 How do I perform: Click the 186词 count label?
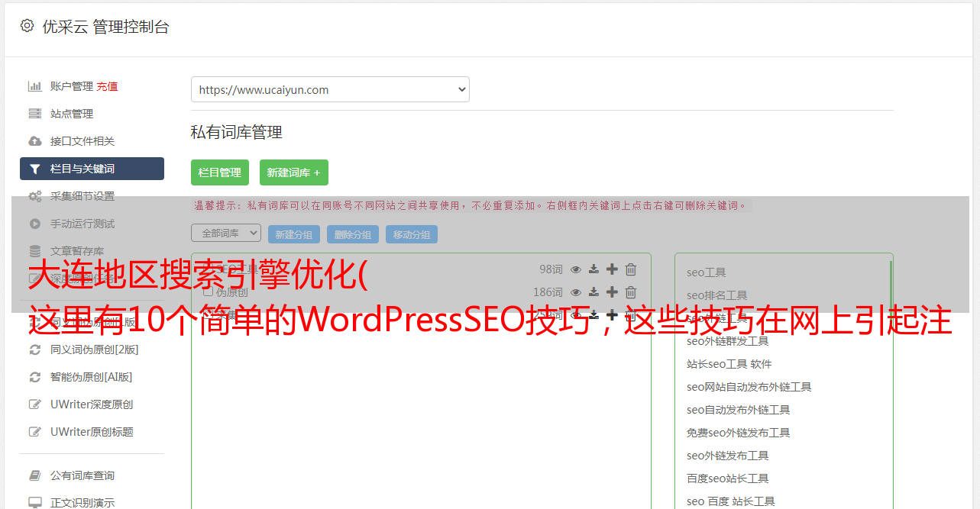tap(548, 292)
